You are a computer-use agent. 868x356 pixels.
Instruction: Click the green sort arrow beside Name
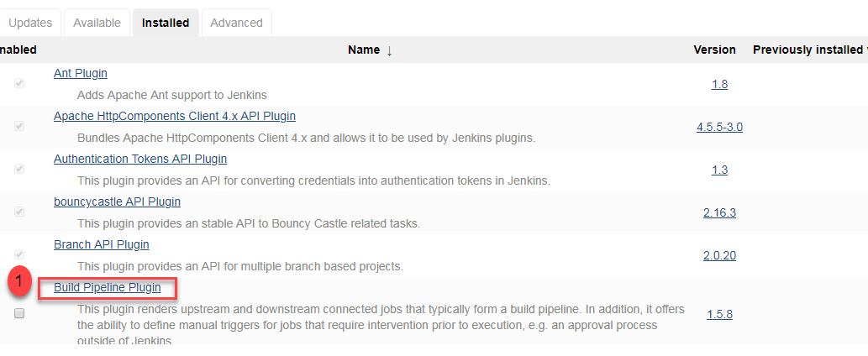click(389, 50)
